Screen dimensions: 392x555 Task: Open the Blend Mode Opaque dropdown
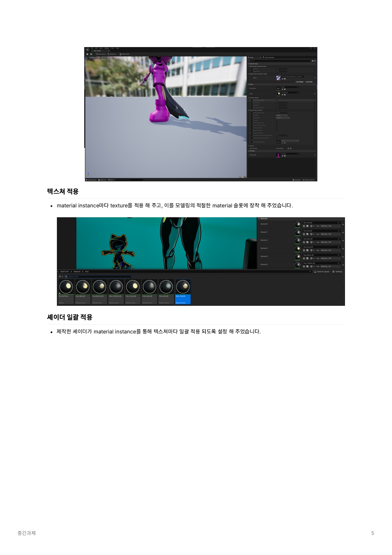pos(282,115)
